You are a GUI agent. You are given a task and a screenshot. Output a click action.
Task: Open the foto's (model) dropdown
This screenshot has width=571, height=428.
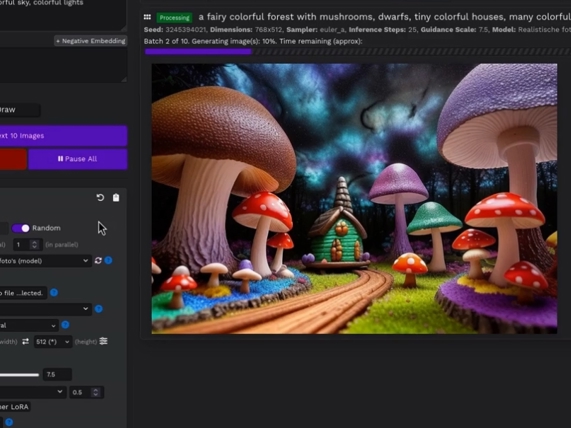[45, 261]
